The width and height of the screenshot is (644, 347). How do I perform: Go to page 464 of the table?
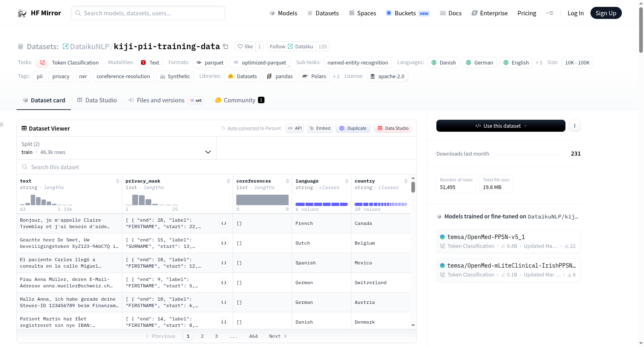pos(254,336)
